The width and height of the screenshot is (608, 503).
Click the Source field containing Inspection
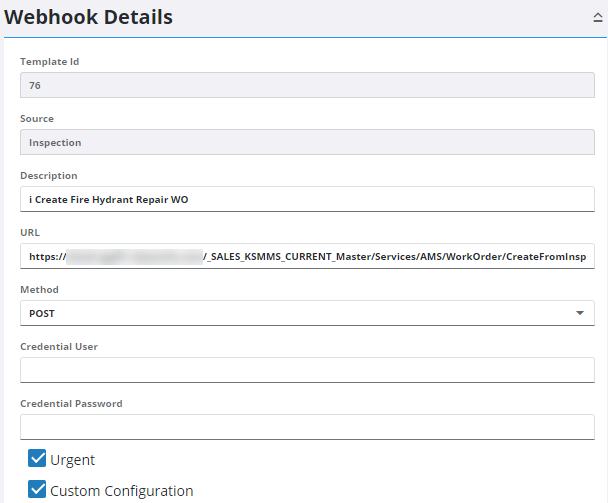[x=307, y=142]
